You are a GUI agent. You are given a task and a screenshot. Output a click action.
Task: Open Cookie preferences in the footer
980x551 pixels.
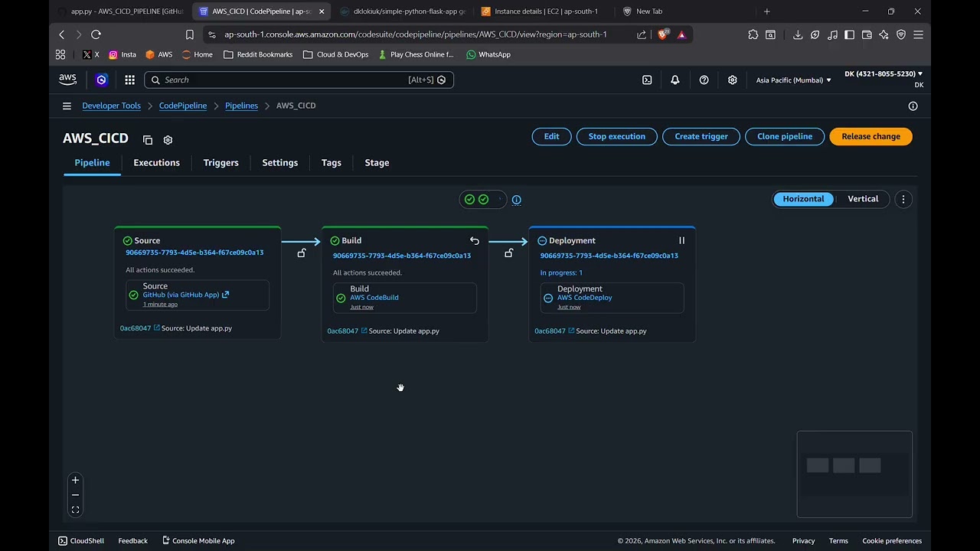[892, 541]
